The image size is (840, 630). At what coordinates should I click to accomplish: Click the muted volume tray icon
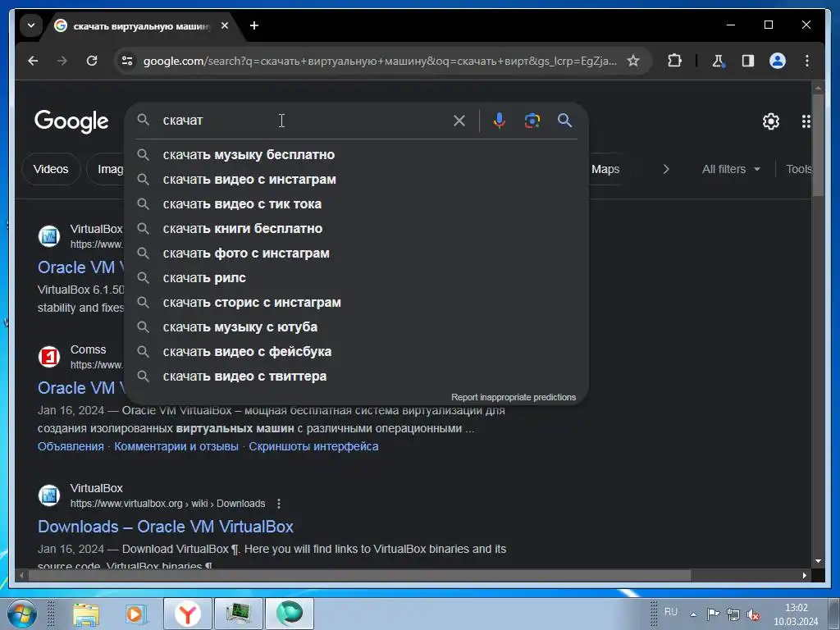(753, 614)
